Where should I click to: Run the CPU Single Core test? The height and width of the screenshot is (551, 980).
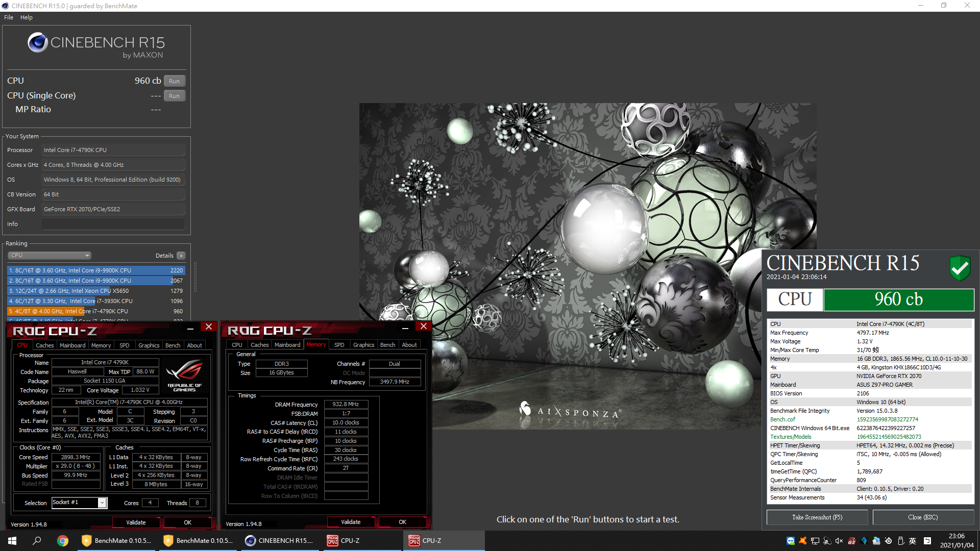(174, 96)
